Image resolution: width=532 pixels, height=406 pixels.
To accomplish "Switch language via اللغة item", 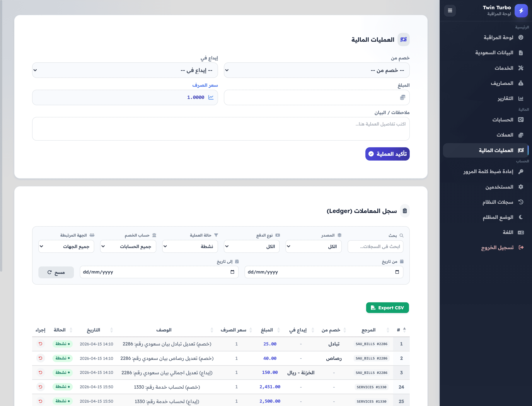I will pyautogui.click(x=486, y=233).
